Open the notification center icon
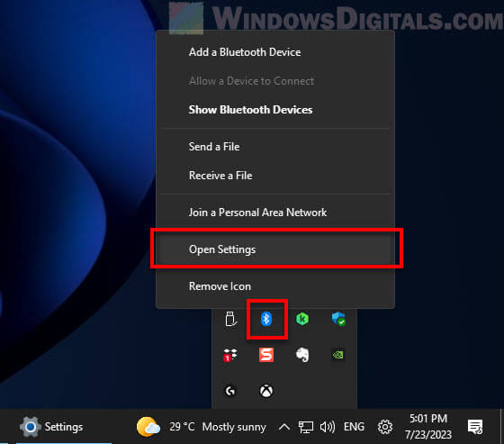 coord(475,427)
